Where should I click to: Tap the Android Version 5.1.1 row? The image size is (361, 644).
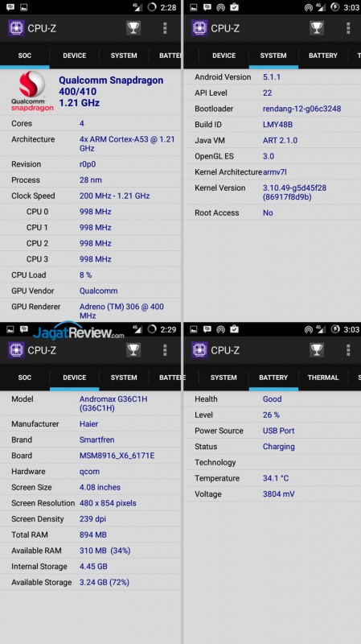click(271, 76)
